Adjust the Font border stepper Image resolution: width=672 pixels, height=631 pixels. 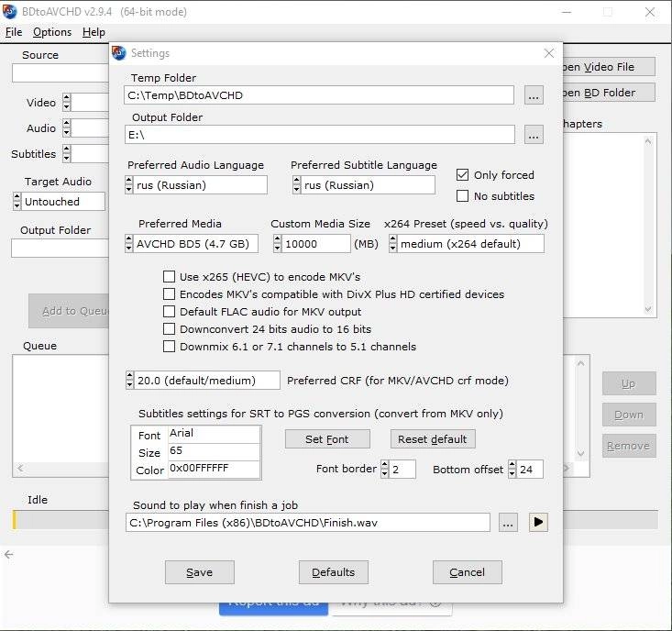[385, 469]
